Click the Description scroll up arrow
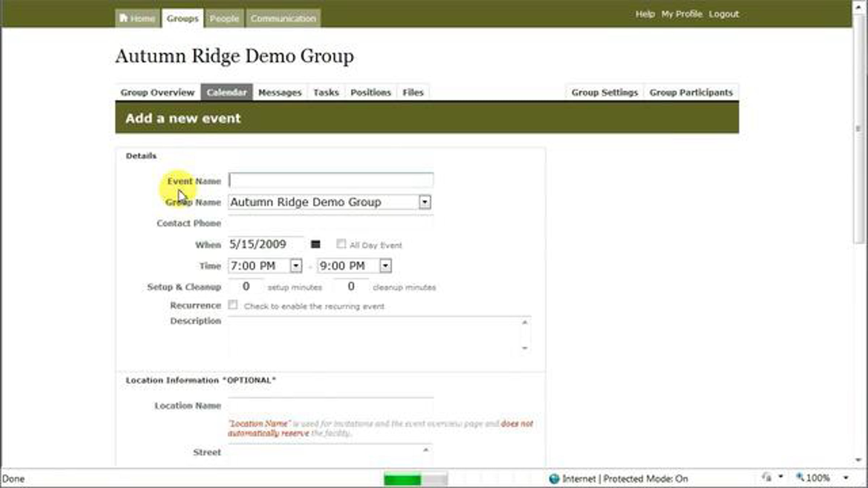Image resolution: width=868 pixels, height=488 pixels. point(525,322)
